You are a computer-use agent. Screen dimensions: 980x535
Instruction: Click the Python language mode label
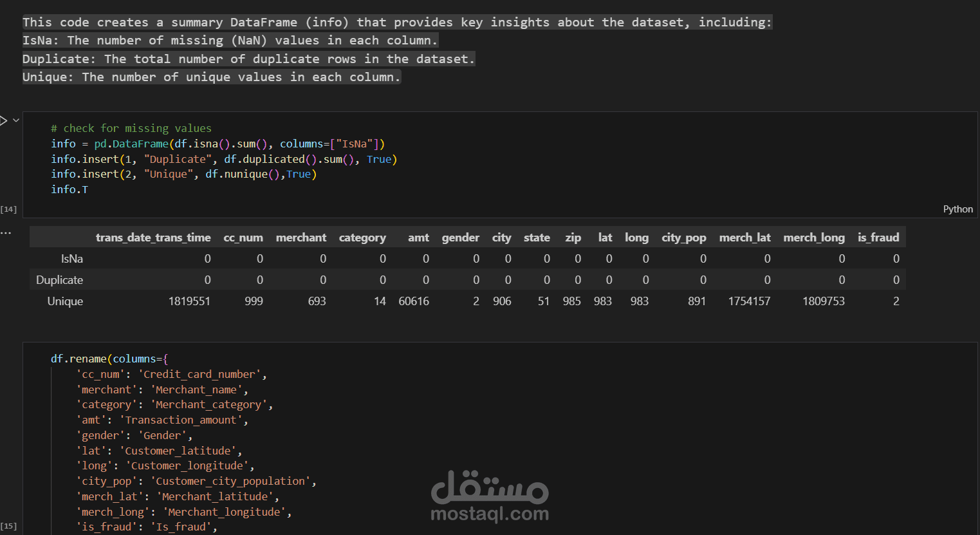click(x=957, y=209)
